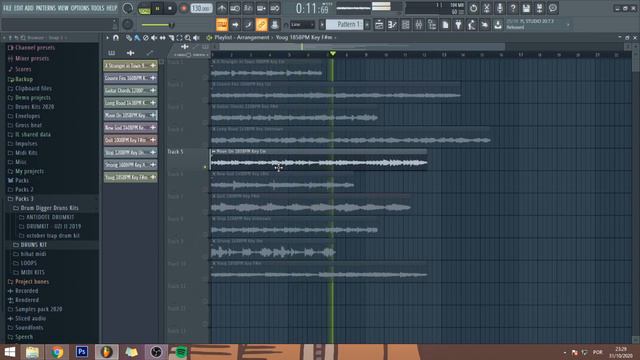The height and width of the screenshot is (360, 640).
Task: Select 'Quit 100BPM' clip in picker
Action: [x=131, y=140]
